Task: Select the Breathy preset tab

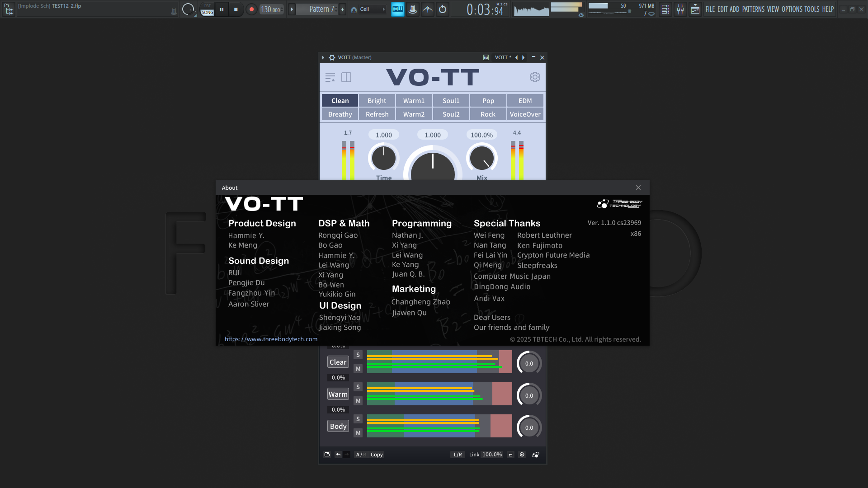Action: (x=340, y=114)
